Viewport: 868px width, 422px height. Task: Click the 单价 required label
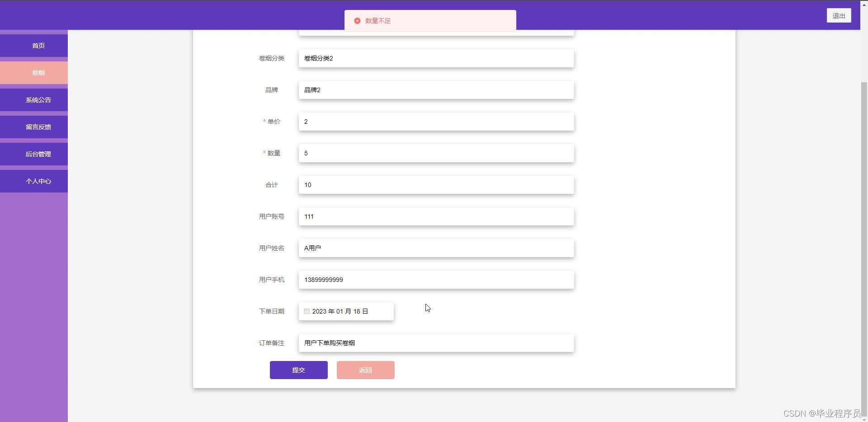coord(272,122)
